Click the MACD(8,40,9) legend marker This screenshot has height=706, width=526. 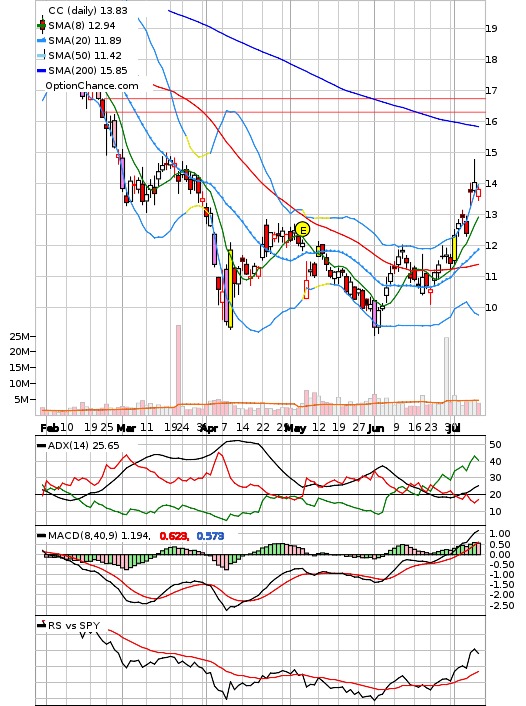click(x=41, y=535)
